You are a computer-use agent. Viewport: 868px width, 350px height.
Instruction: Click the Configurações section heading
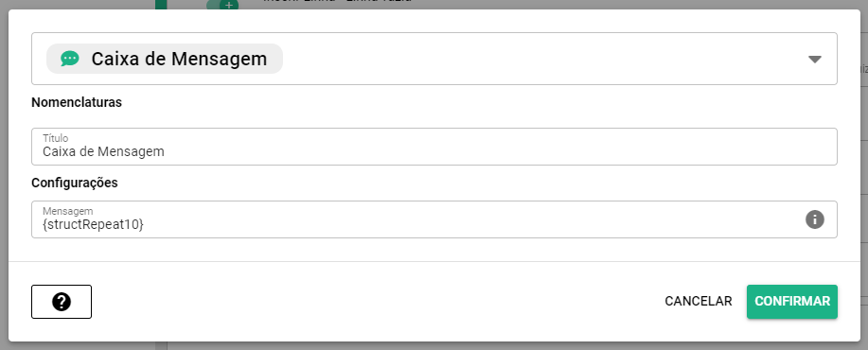click(x=75, y=183)
